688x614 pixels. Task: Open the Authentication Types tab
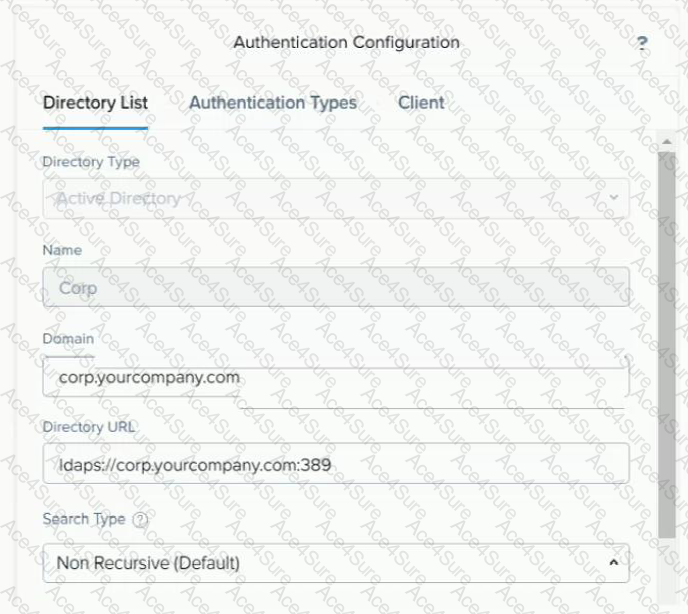point(272,103)
